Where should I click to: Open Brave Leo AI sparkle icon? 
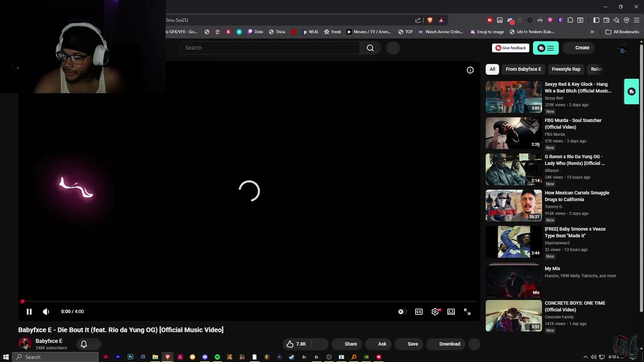coord(616,20)
